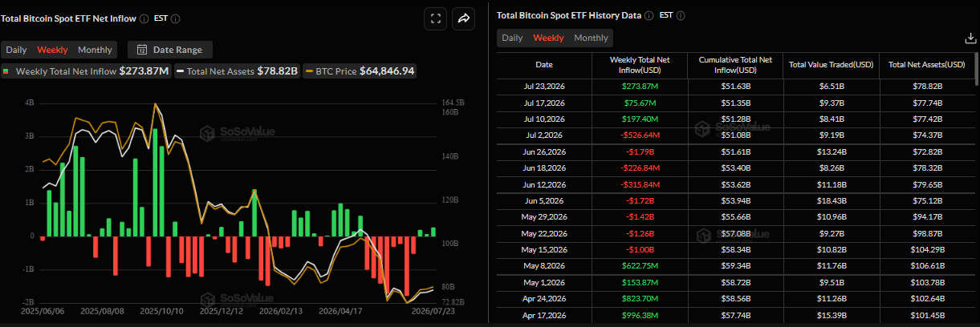Select the chart Daily tab

[x=16, y=50]
